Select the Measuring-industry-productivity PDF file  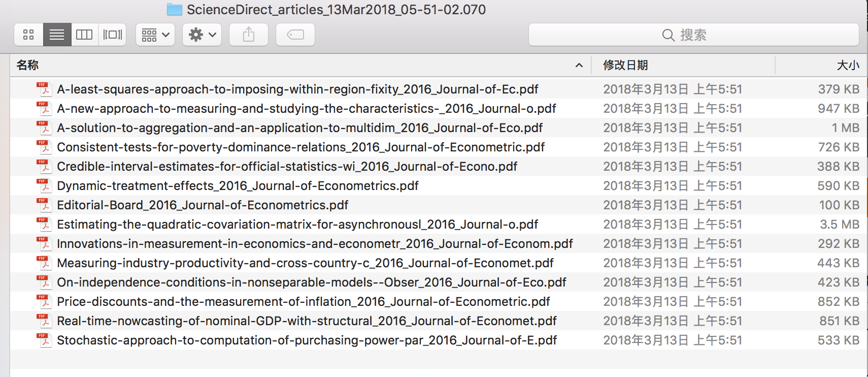[305, 263]
